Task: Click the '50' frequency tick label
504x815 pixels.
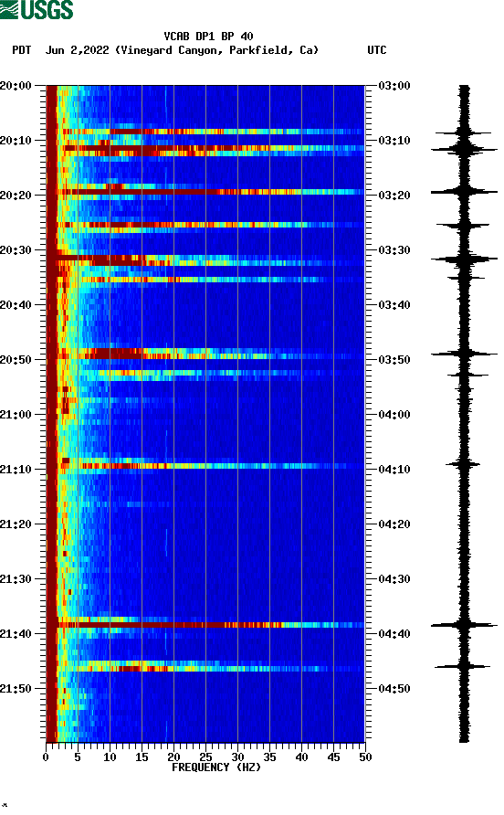Action: click(x=365, y=757)
